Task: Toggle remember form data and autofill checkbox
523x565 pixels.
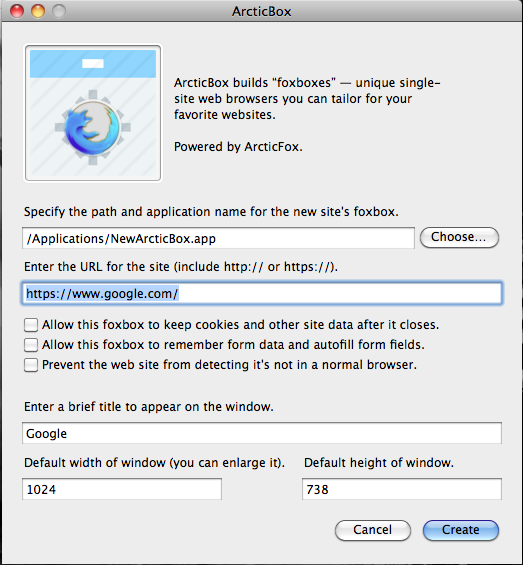Action: click(31, 345)
